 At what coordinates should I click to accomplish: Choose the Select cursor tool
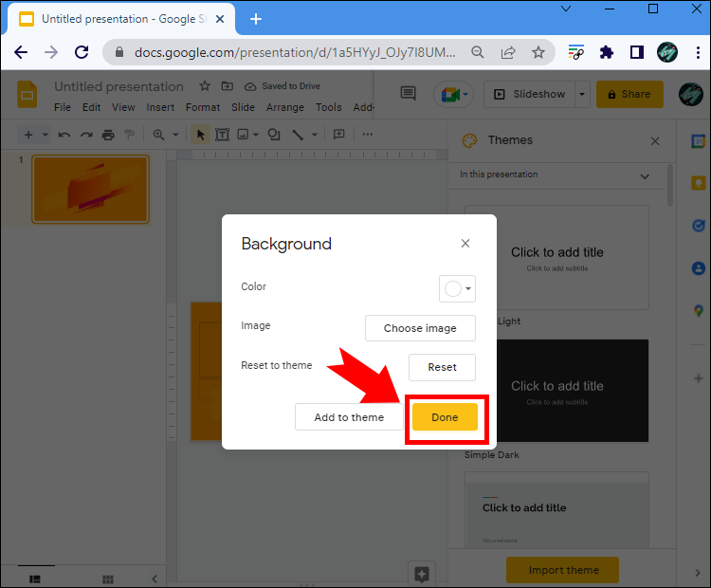[x=200, y=135]
